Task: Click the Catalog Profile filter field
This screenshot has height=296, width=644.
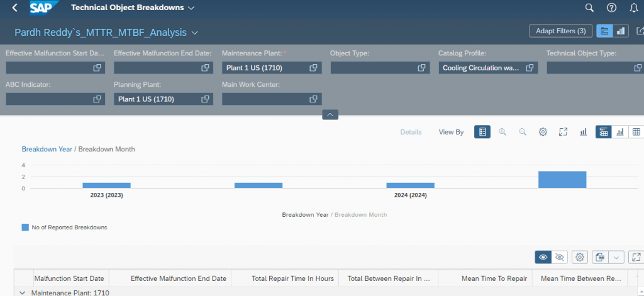Action: pyautogui.click(x=488, y=68)
